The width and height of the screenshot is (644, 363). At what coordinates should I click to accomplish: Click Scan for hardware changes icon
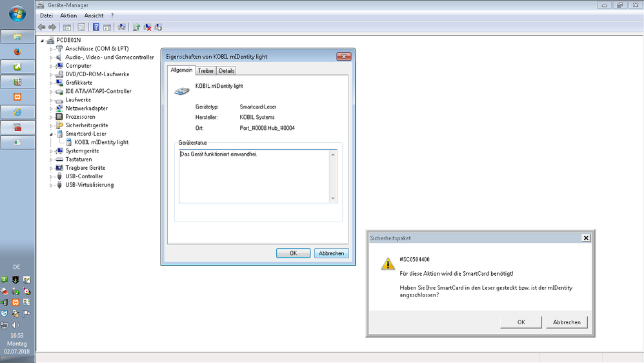(x=121, y=27)
